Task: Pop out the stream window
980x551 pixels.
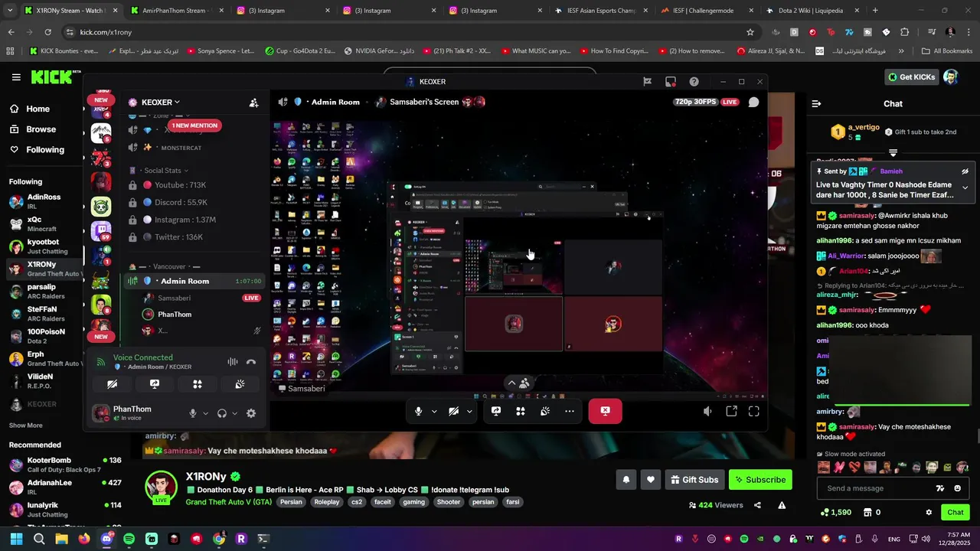Action: 731,412
